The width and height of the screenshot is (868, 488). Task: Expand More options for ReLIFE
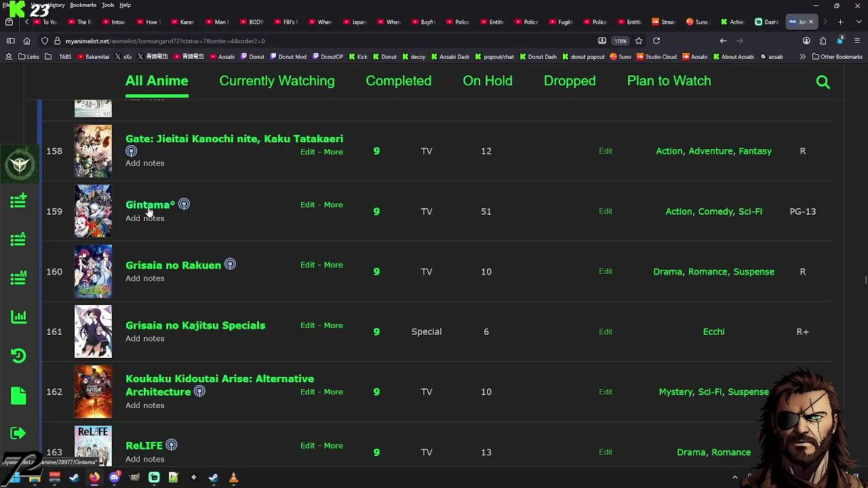(x=333, y=445)
